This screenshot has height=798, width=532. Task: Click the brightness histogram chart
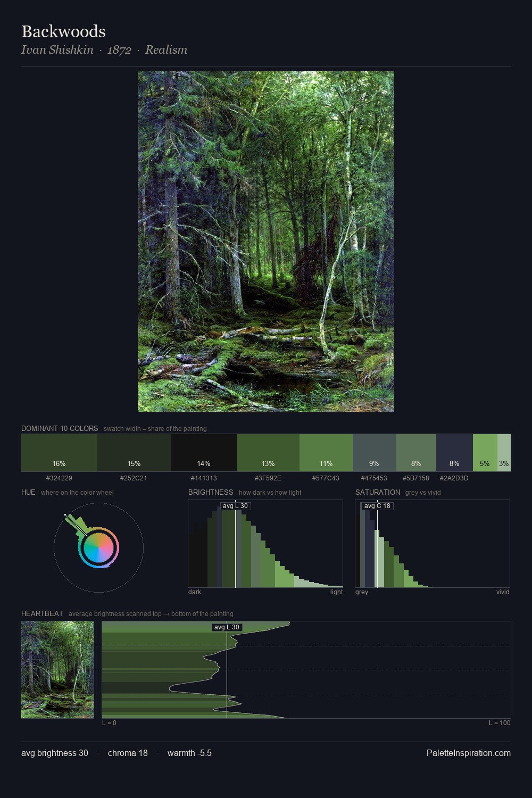tap(265, 544)
